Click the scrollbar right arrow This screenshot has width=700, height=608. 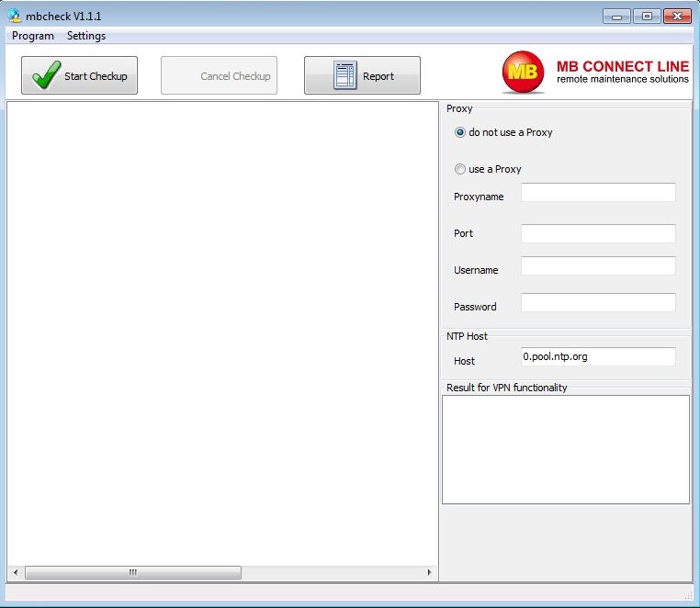click(429, 572)
